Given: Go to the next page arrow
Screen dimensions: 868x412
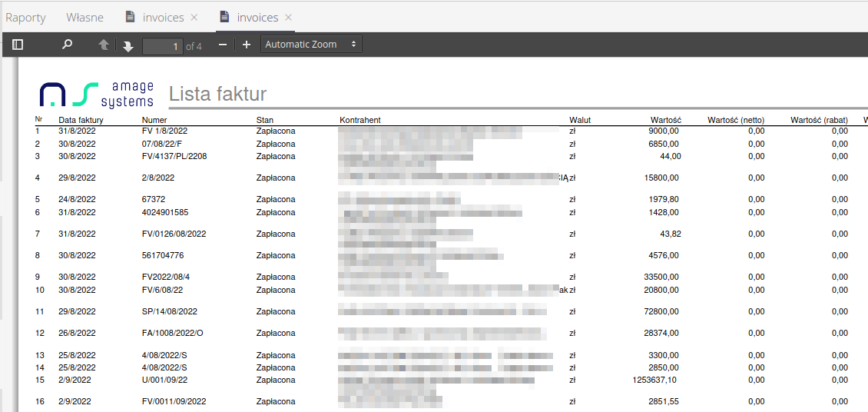Looking at the screenshot, I should coord(128,46).
